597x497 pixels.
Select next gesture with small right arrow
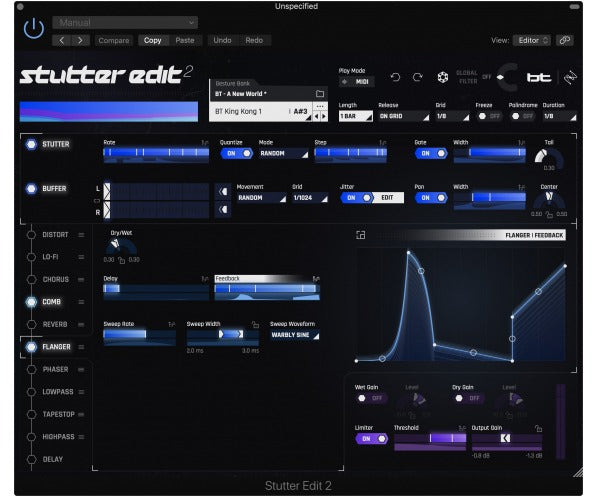tap(324, 116)
